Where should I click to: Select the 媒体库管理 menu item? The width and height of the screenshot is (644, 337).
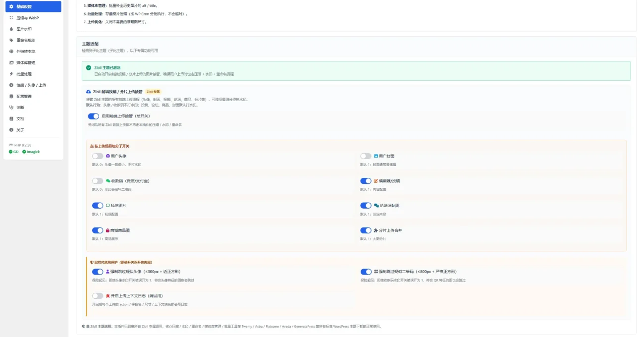[x=34, y=63]
